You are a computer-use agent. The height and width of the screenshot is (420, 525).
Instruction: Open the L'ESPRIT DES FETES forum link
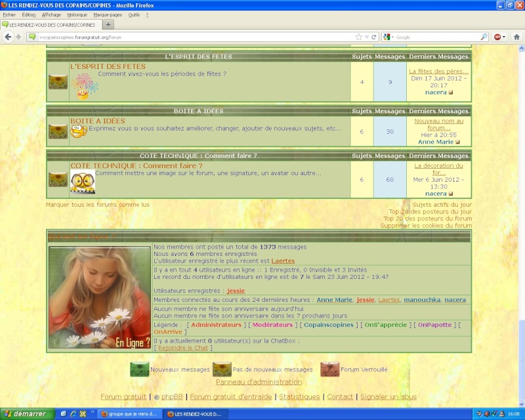click(x=108, y=66)
